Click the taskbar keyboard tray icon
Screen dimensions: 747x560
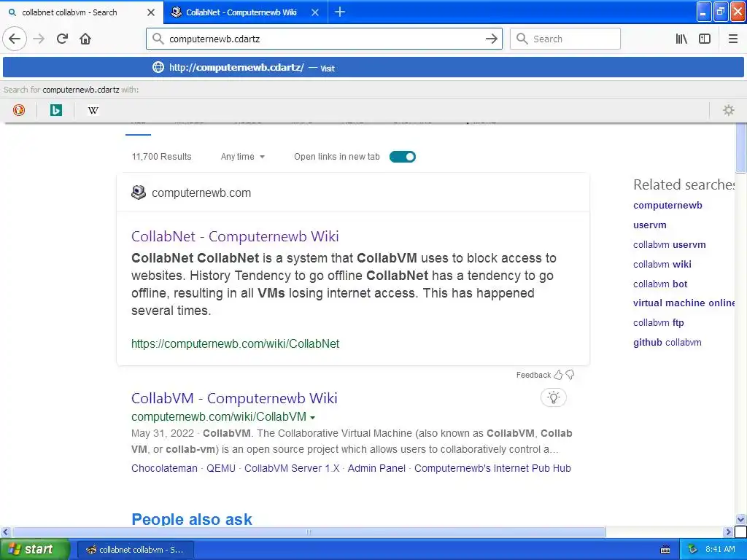click(665, 550)
